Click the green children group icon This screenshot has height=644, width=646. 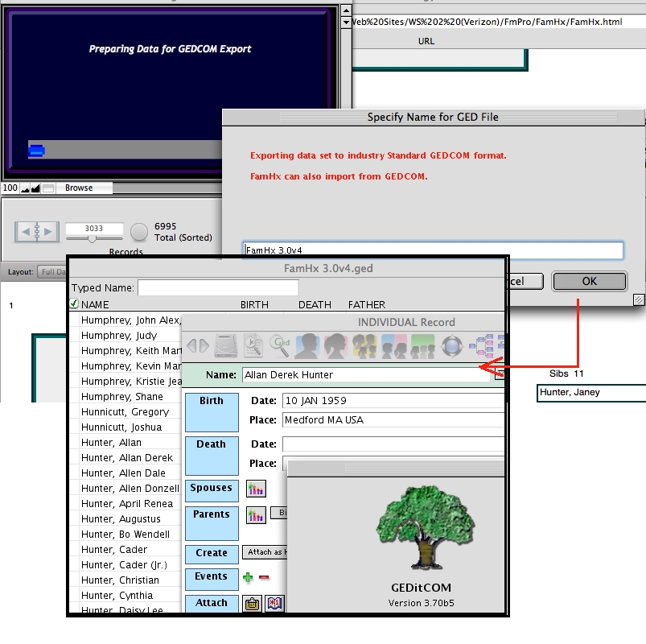tap(422, 345)
